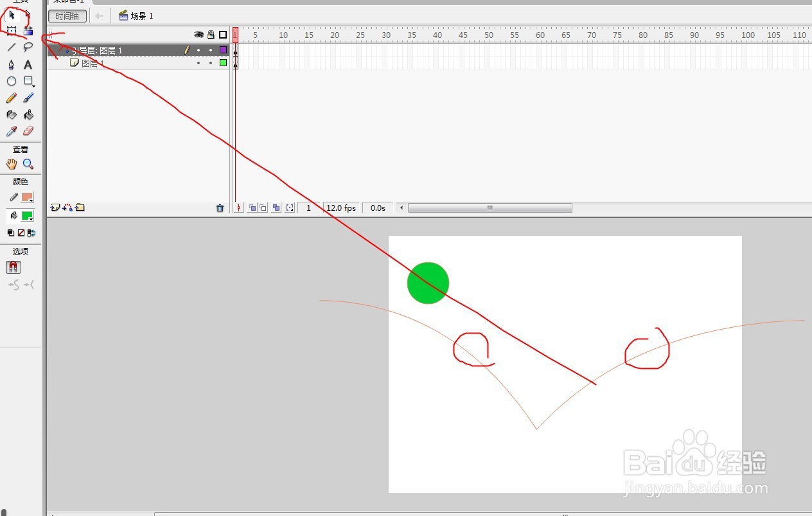
Task: Toggle Snap to Objects magnet
Action: tap(13, 267)
